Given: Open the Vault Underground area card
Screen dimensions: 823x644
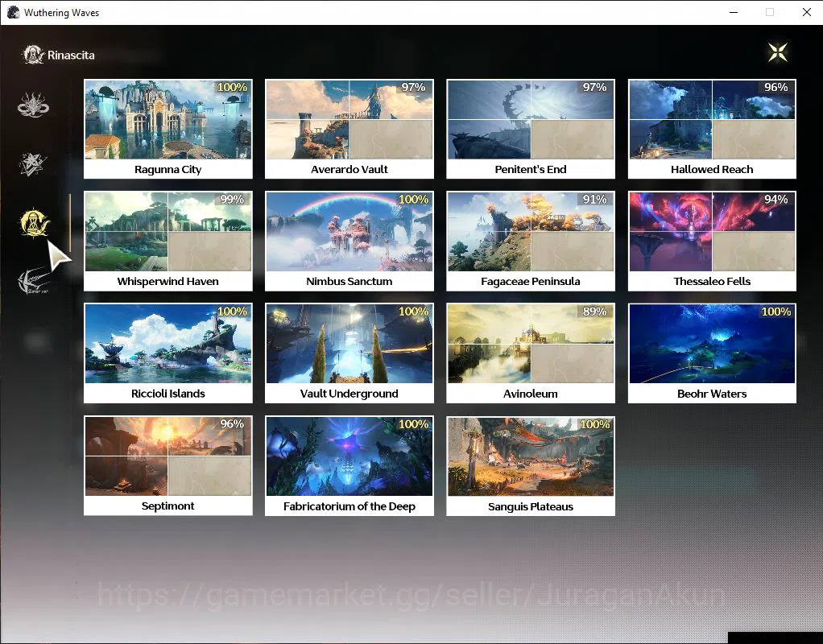Looking at the screenshot, I should [349, 353].
